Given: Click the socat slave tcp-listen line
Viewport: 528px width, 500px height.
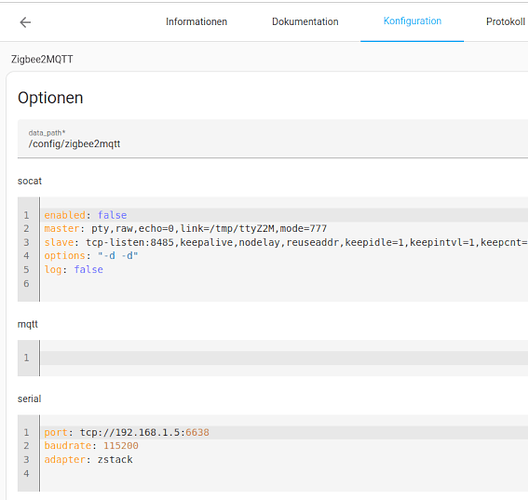Looking at the screenshot, I should coord(284,242).
